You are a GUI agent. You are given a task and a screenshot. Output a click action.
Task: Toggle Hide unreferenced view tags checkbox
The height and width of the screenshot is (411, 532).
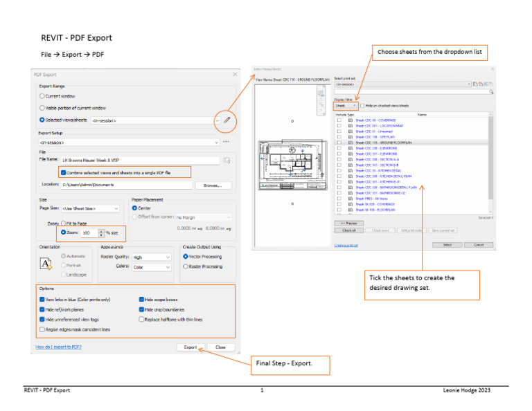(x=42, y=319)
